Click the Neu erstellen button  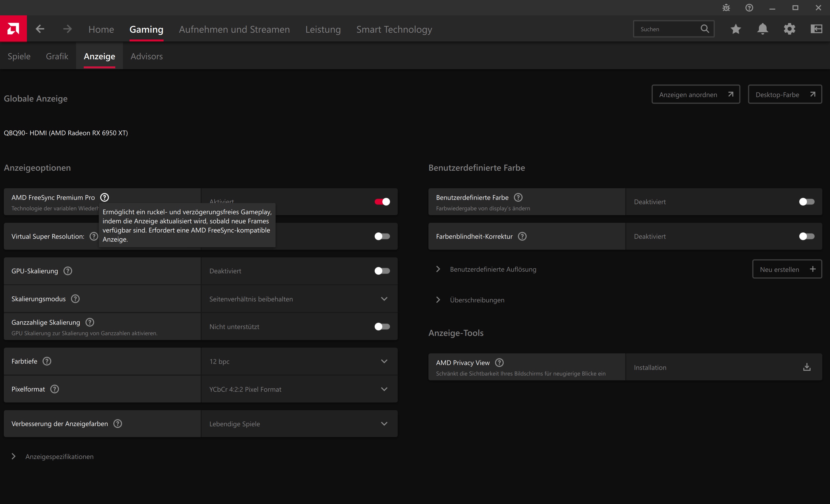coord(787,269)
